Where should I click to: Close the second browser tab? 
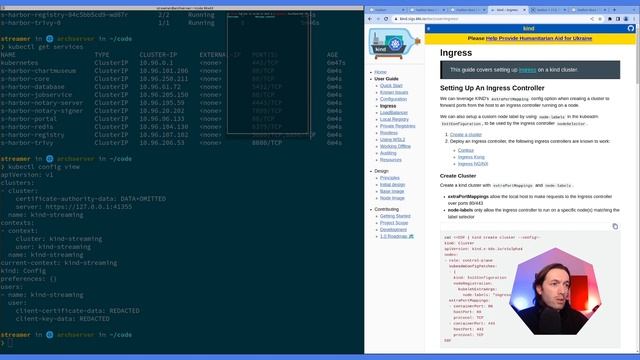click(x=444, y=10)
